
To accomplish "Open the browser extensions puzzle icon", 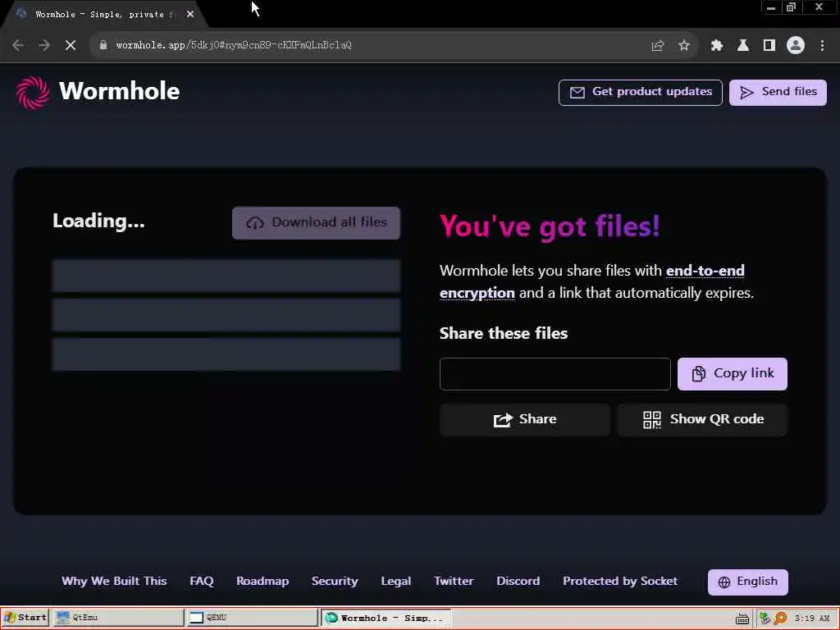I will coord(717,46).
